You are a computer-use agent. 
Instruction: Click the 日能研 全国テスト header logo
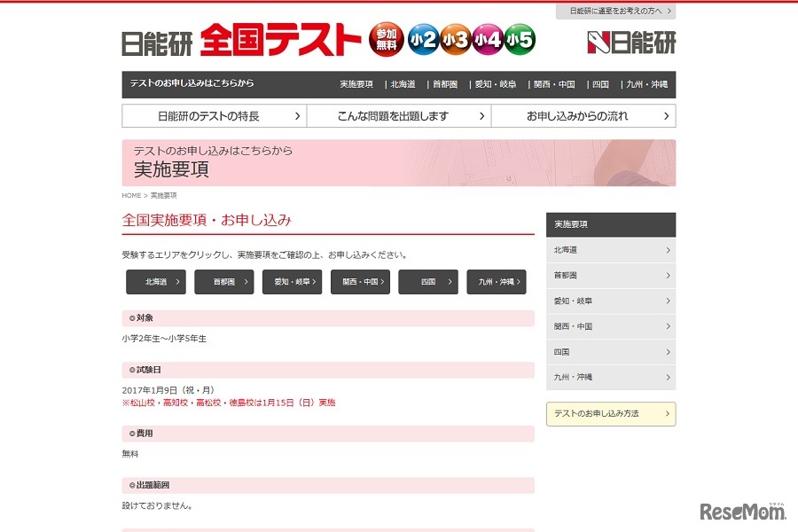[242, 40]
